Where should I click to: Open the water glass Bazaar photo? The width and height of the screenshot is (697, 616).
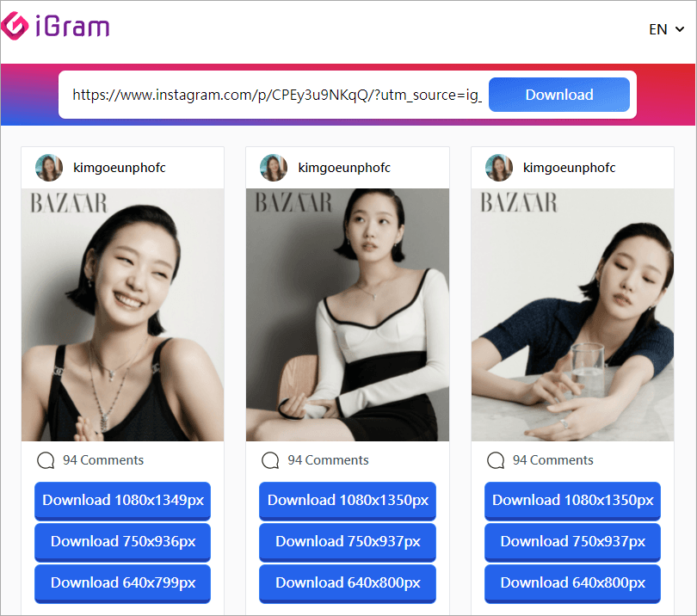pyautogui.click(x=572, y=315)
